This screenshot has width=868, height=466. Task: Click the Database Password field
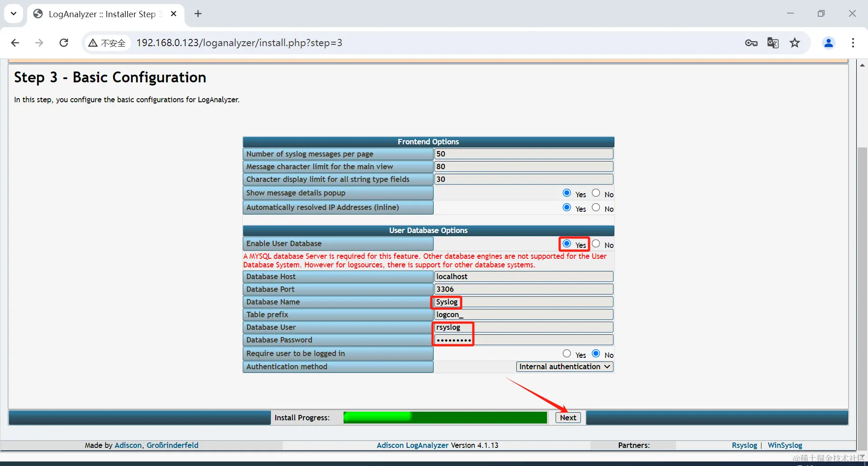point(524,340)
